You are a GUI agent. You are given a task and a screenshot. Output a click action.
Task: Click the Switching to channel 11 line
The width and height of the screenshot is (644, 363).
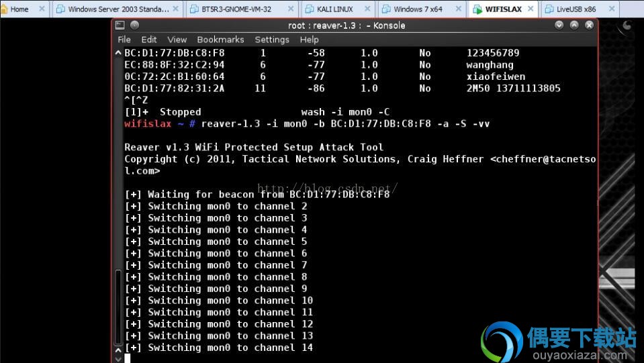[219, 313]
